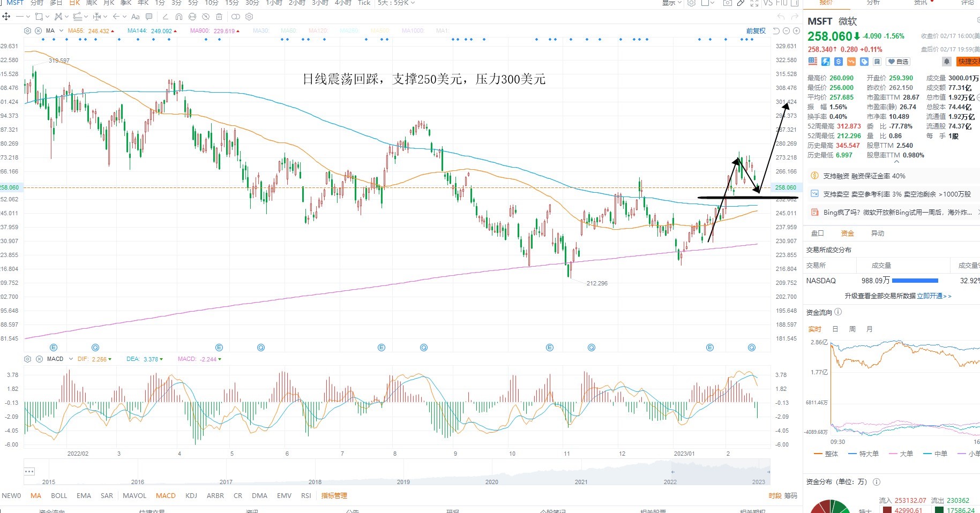The height and width of the screenshot is (513, 980).
Task: Choose the comment bubble note tool
Action: point(149,17)
